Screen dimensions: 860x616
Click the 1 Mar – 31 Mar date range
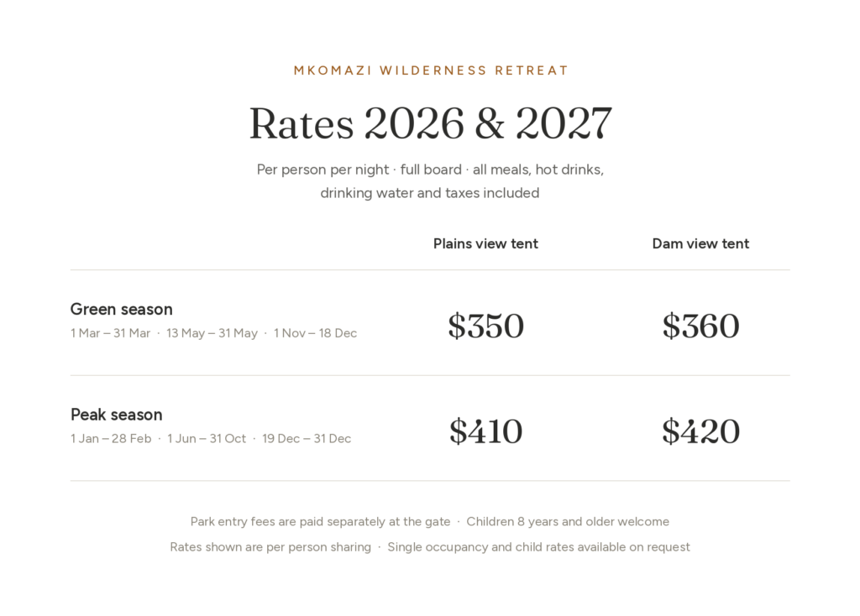point(110,333)
